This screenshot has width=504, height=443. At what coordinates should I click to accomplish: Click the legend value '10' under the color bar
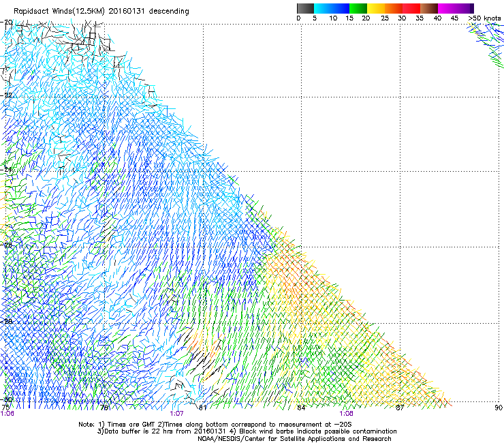[333, 18]
